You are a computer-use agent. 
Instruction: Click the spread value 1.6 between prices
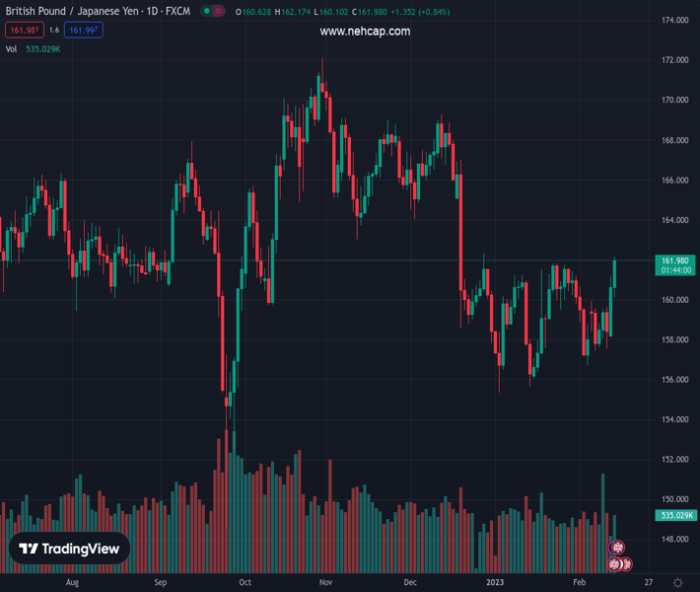click(x=53, y=31)
